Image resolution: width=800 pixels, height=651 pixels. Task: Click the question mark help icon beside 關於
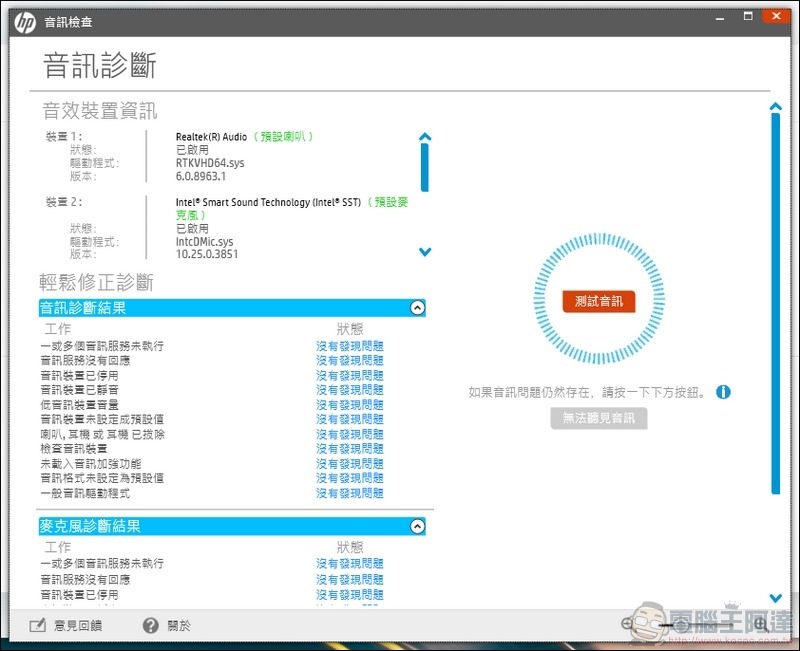(x=148, y=627)
